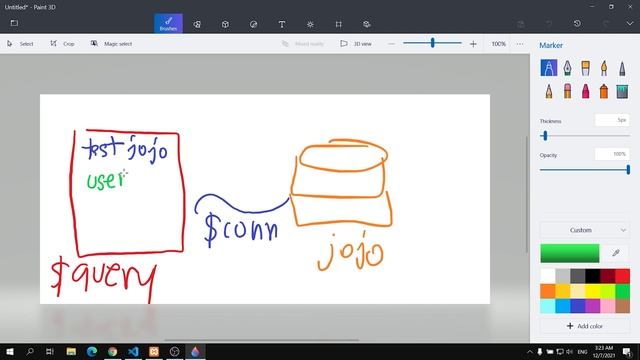Click the canvas horizontal scrollbar
Screen dimensions: 640x360
(262, 340)
